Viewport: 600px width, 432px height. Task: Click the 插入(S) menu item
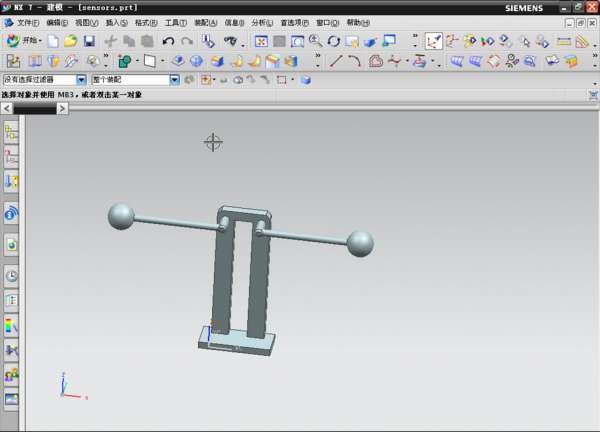point(117,22)
